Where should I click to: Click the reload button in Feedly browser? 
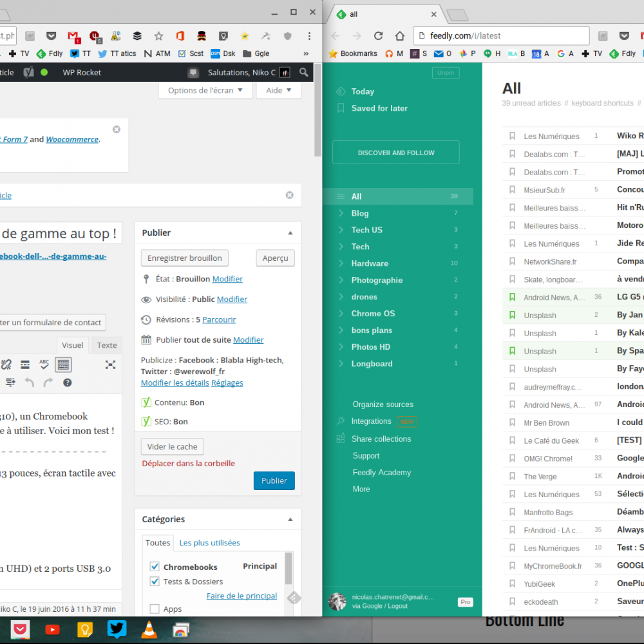tap(378, 35)
